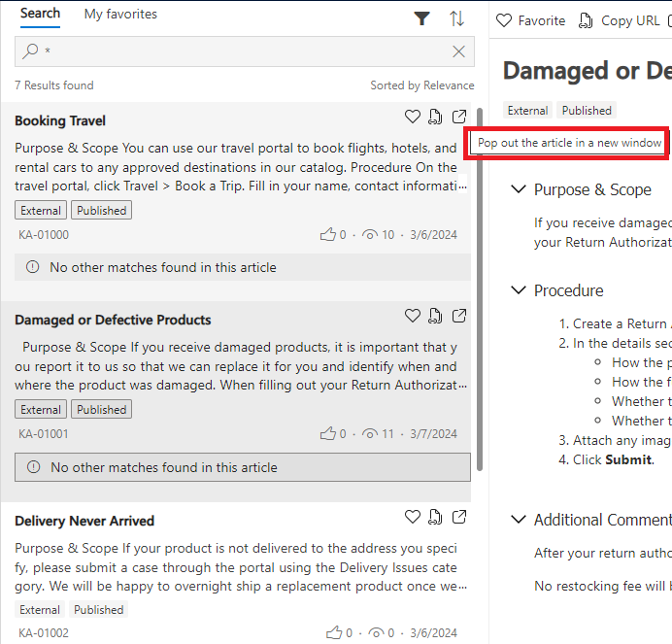Clear the search box with the X

click(458, 51)
